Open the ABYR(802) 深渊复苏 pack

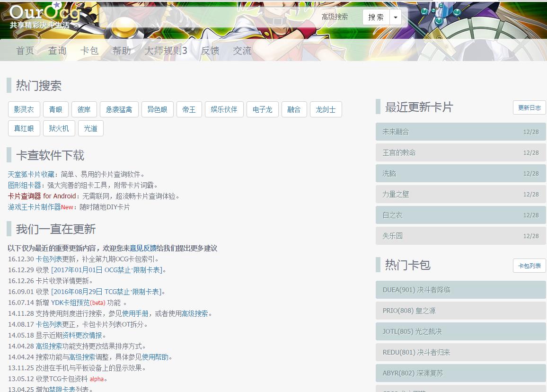[x=460, y=373]
